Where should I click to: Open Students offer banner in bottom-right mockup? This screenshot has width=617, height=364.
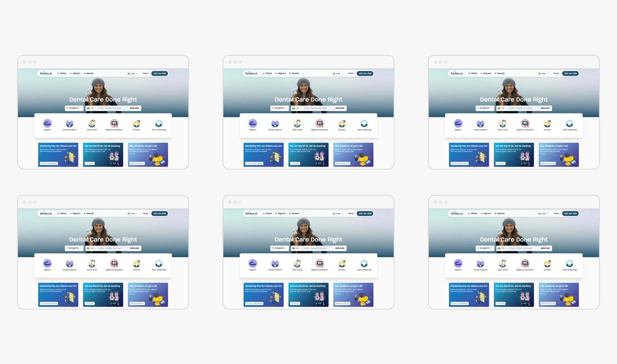[x=559, y=295]
